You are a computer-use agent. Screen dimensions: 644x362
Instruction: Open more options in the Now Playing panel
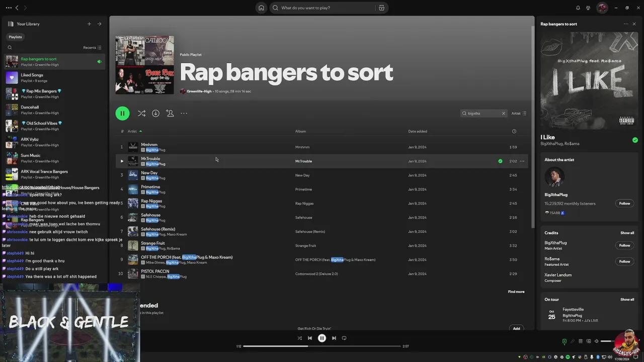pyautogui.click(x=626, y=24)
